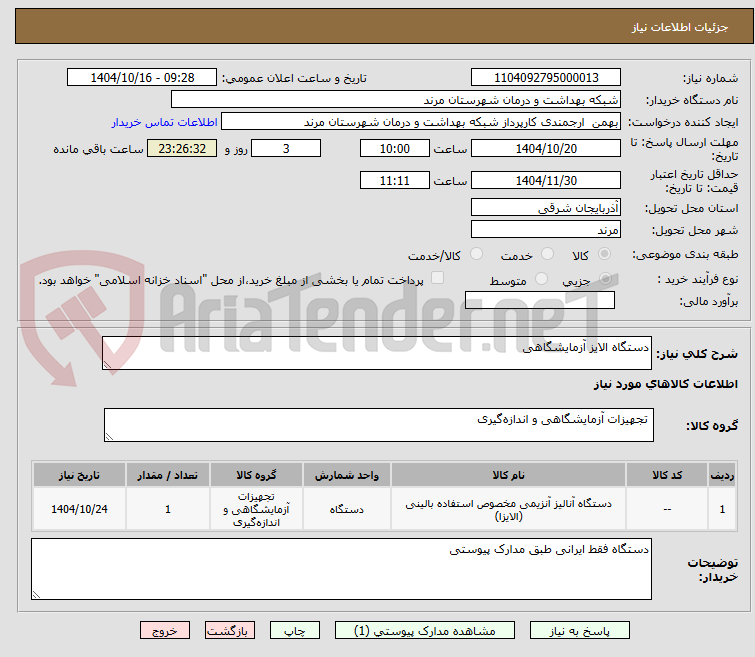Image resolution: width=755 pixels, height=657 pixels.
Task: Click the توضیحات خریدار text area
Action: pos(341,569)
